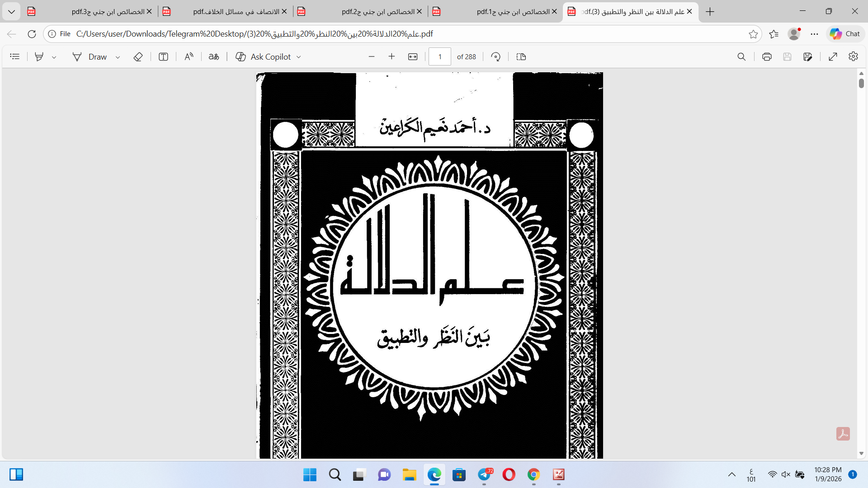Open the table of contents sidebar
This screenshot has width=868, height=488.
(x=15, y=56)
